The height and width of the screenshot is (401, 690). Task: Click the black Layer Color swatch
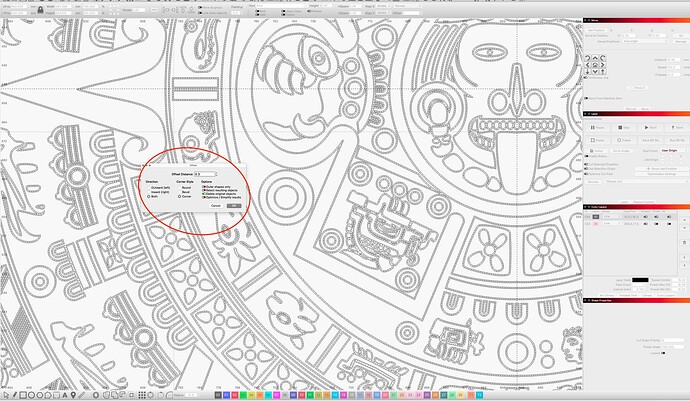(640, 280)
